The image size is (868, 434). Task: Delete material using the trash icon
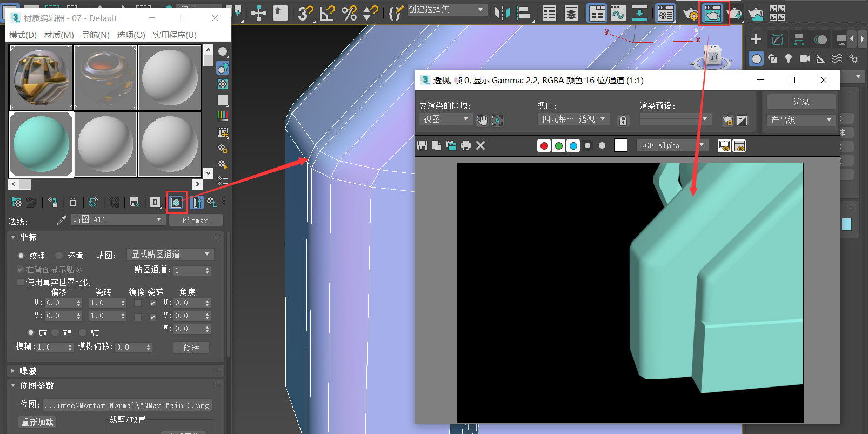coord(73,203)
